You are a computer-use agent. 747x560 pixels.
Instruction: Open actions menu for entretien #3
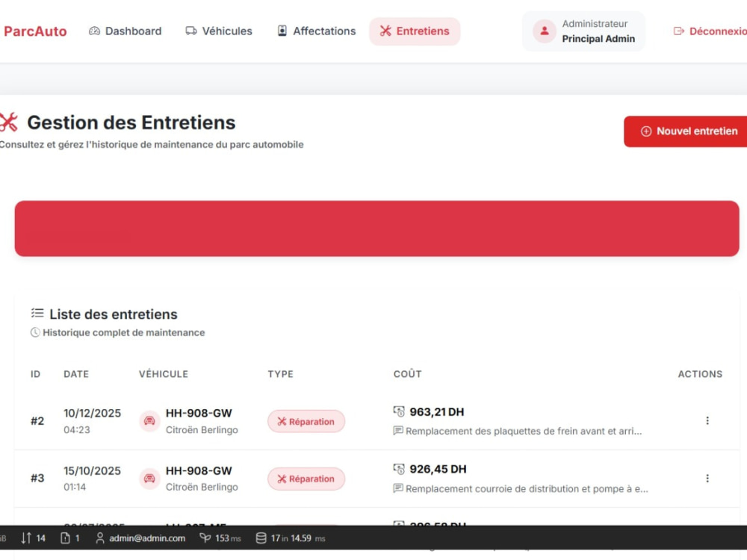pyautogui.click(x=707, y=478)
